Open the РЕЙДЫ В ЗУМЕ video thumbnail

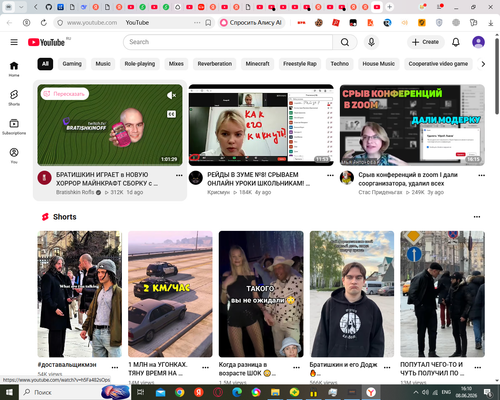[x=261, y=125]
